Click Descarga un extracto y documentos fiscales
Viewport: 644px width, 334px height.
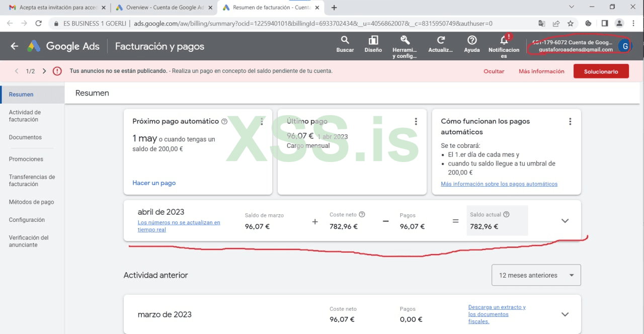tap(497, 314)
